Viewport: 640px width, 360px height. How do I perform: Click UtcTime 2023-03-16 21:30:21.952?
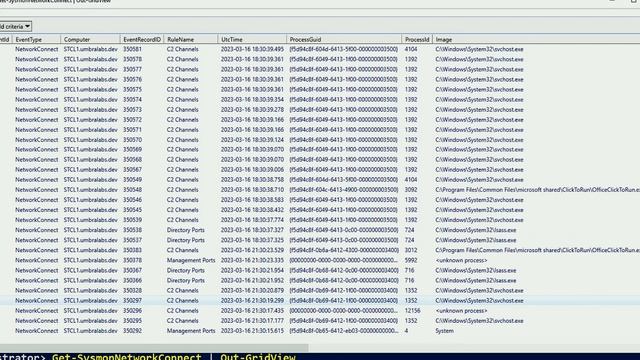coord(252,280)
